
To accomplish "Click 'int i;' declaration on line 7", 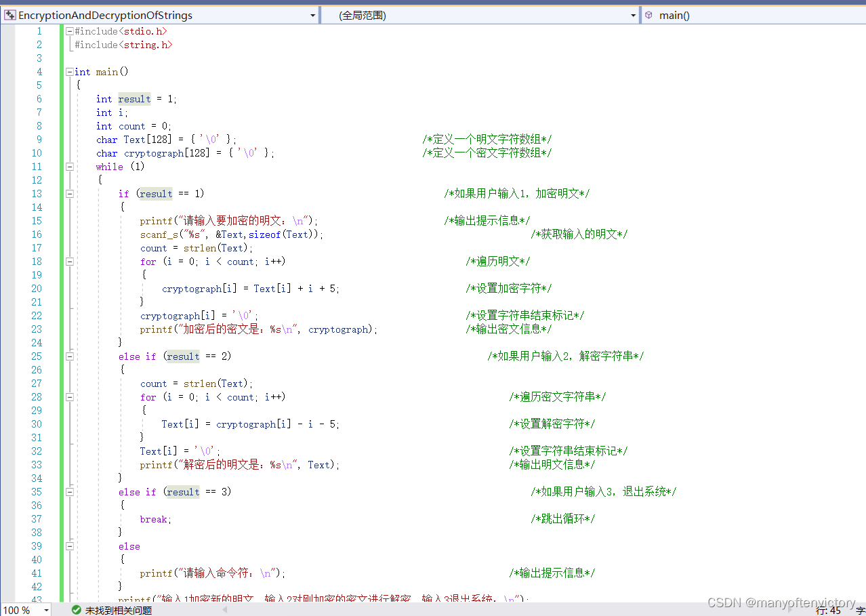I will tap(112, 112).
